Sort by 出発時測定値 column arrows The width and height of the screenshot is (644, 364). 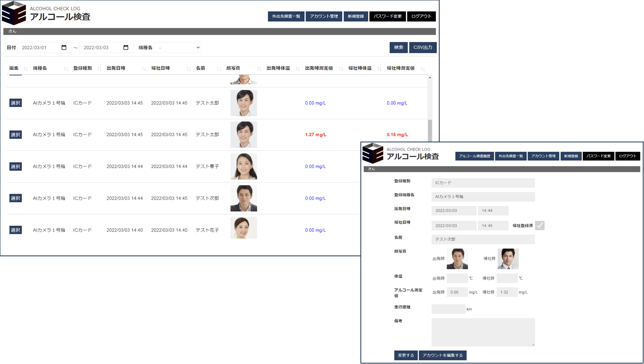pyautogui.click(x=341, y=69)
